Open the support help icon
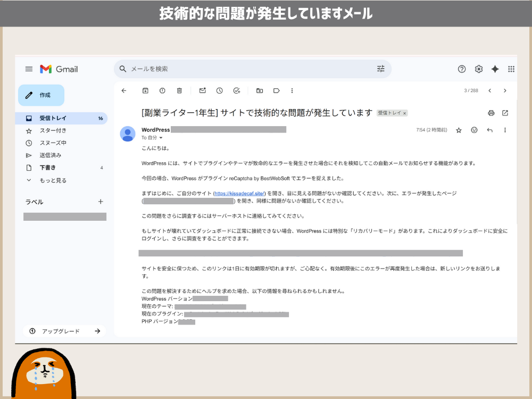 click(x=462, y=69)
